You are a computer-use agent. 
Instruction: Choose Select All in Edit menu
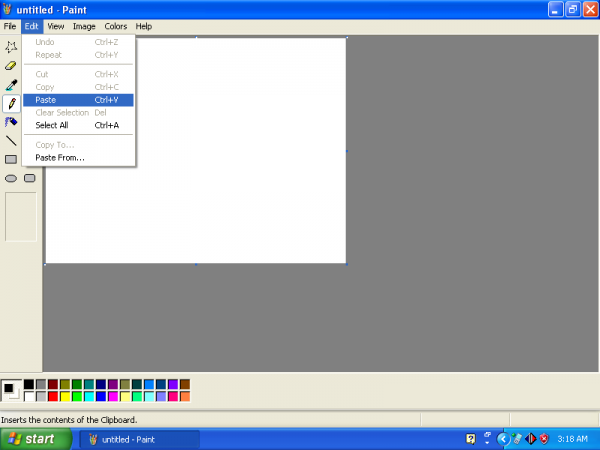tap(78, 126)
